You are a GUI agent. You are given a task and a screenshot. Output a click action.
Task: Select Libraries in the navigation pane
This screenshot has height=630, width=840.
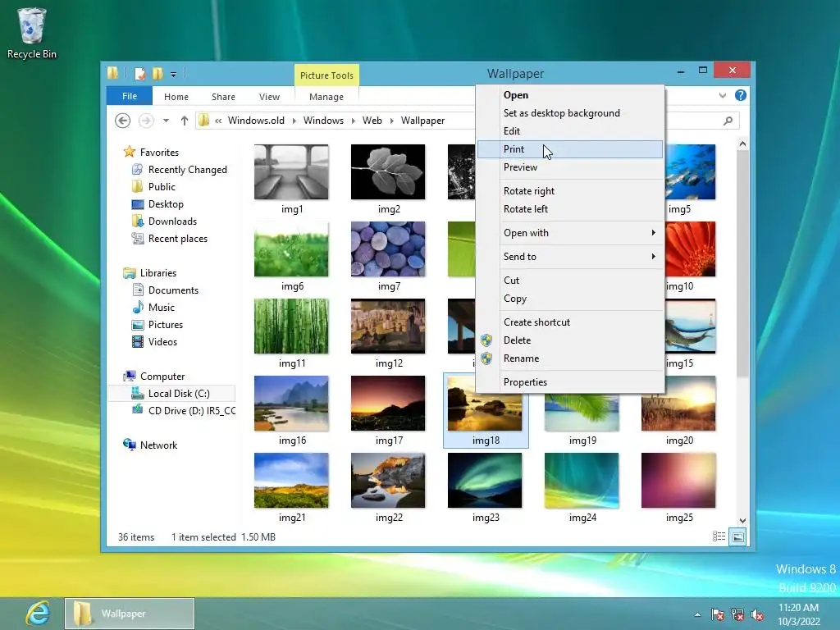(158, 272)
